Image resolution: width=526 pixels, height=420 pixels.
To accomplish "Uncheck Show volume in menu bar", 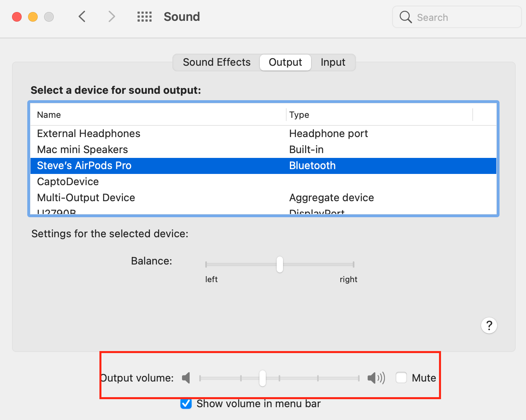I will point(186,404).
